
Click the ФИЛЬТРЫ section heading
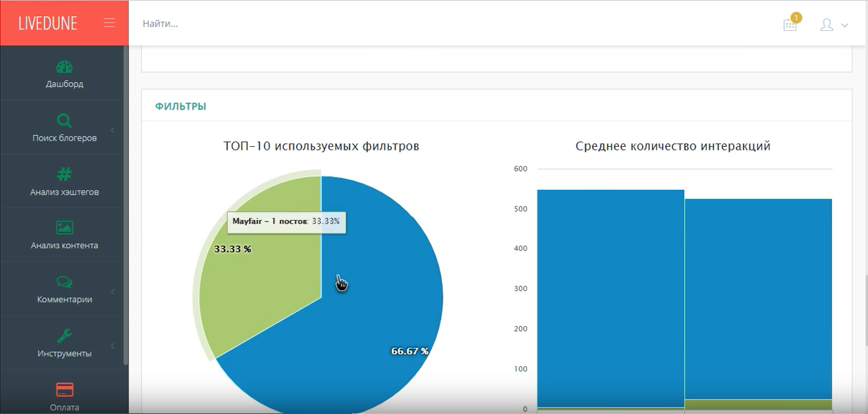coord(181,107)
